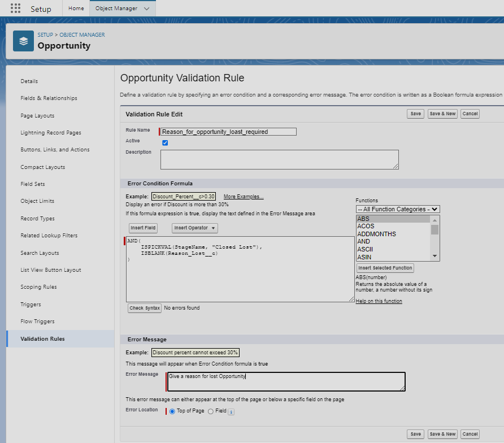Viewport: 504px width, 443px height.
Task: Click the Check Syntax button
Action: [145, 308]
